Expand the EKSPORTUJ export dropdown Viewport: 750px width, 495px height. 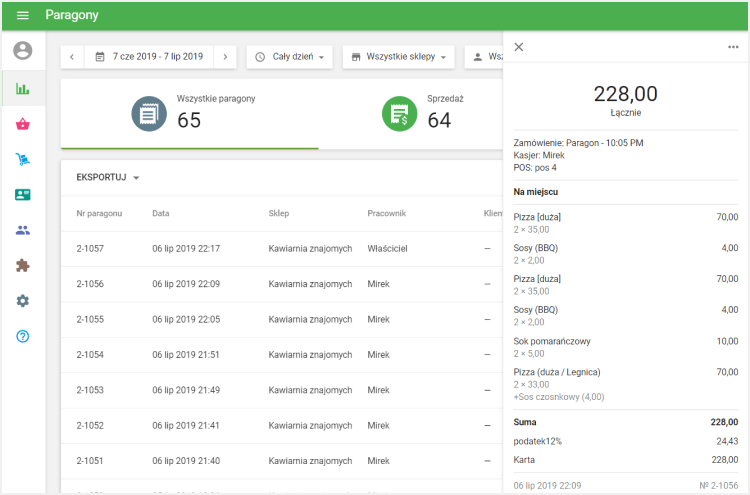click(108, 177)
